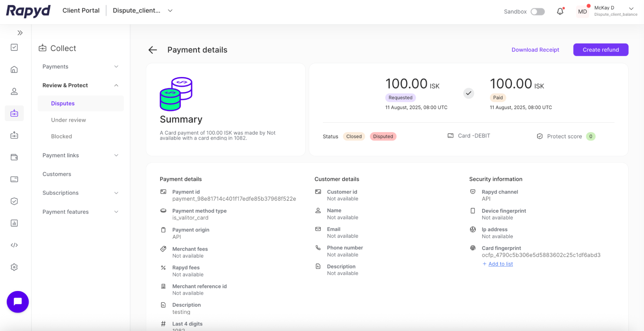Viewport: 644px width, 331px height.
Task: Open the live chat bubble
Action: click(18, 302)
